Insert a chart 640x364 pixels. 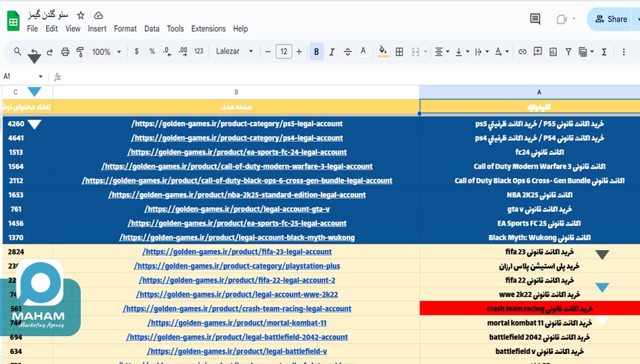(x=553, y=52)
